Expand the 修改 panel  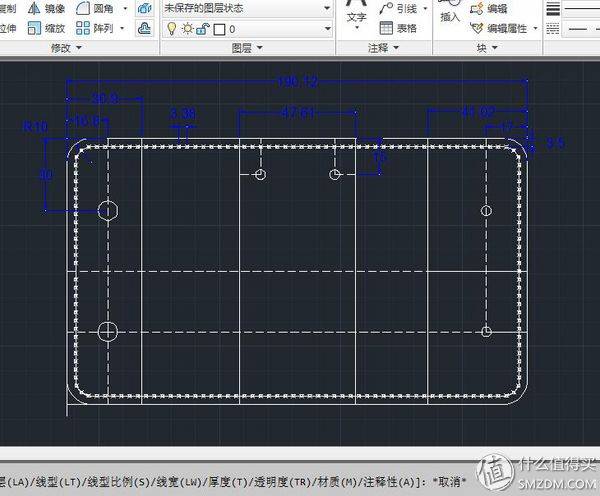pyautogui.click(x=66, y=48)
